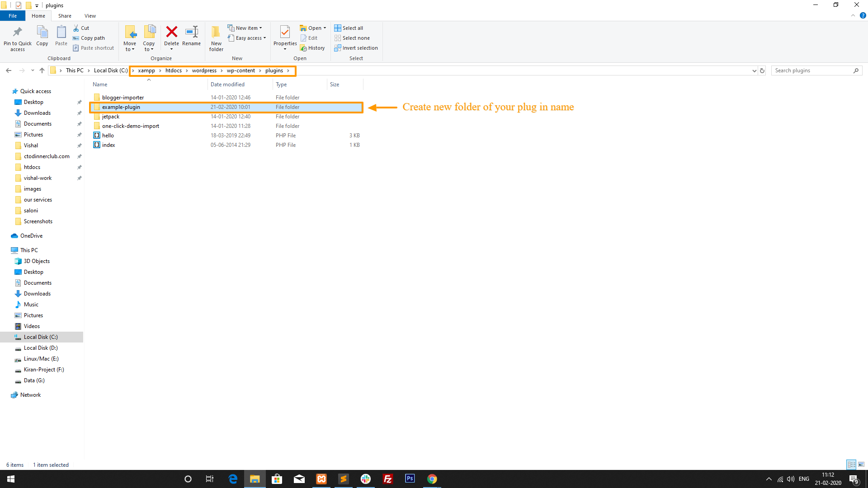Click xampp in the address path
868x488 pixels.
146,70
